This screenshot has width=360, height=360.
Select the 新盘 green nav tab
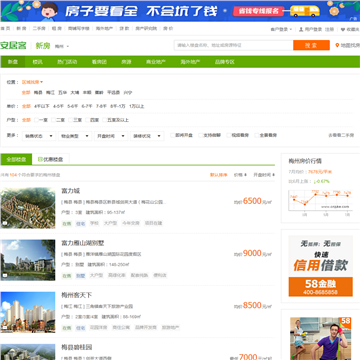pos(13,62)
